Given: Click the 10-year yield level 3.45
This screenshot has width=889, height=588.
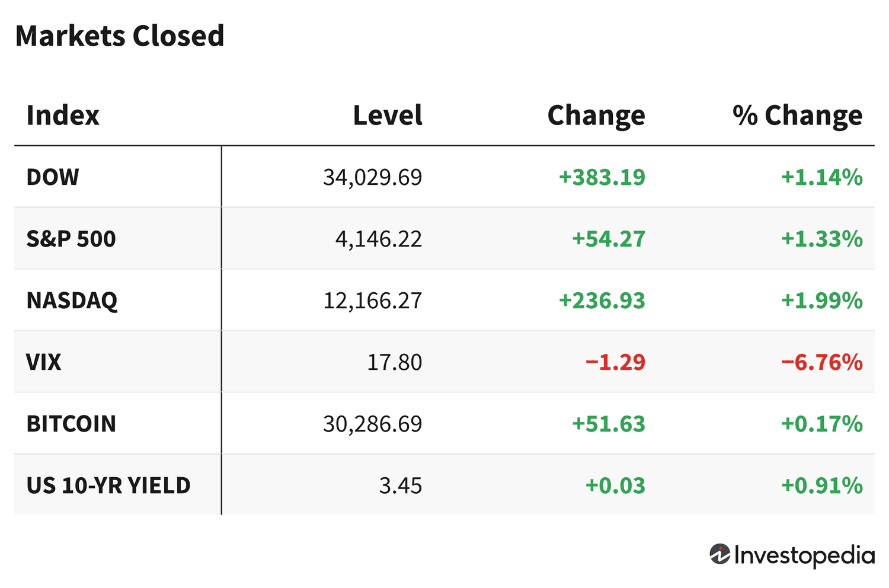Looking at the screenshot, I should coord(401,485).
